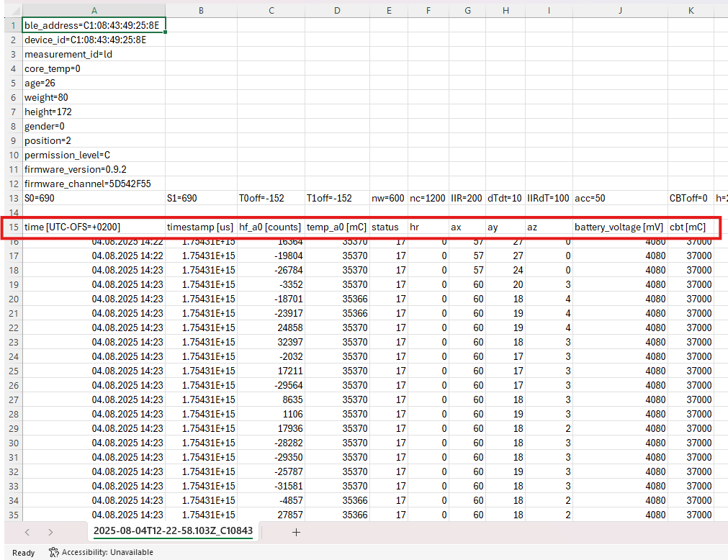Screen dimensions: 728x560
Task: Select the 2025-08-04T12-22-58.103Z_C10843 sheet tab
Action: pyautogui.click(x=173, y=530)
